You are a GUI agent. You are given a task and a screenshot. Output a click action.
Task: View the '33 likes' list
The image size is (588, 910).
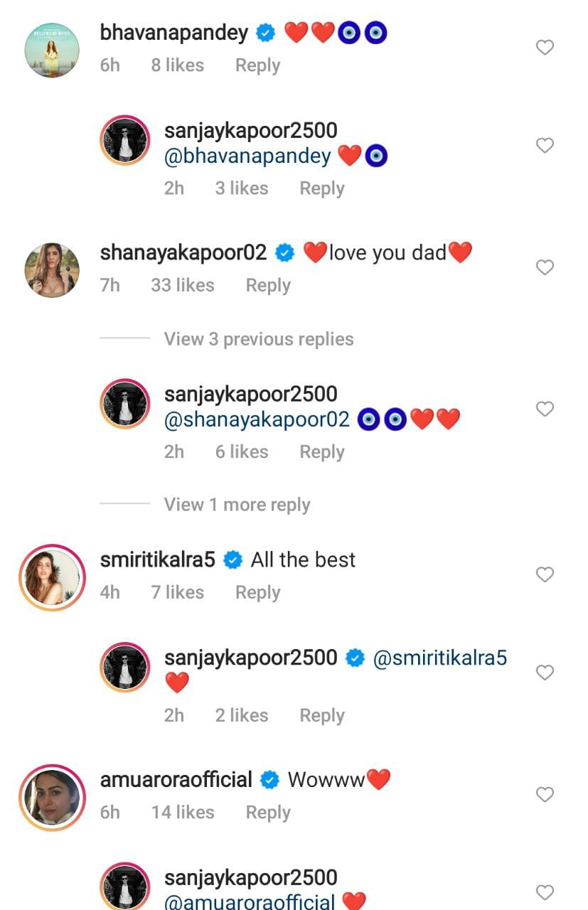(x=182, y=285)
